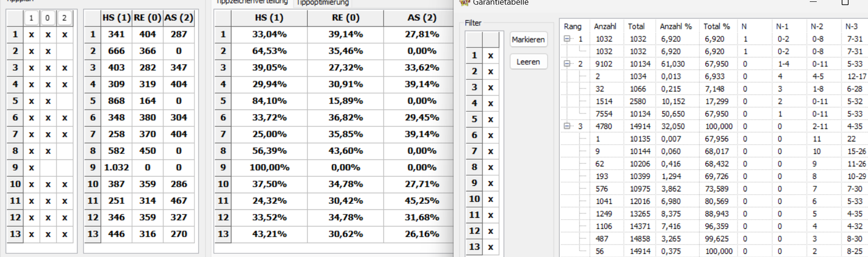Open the Tippzeichenverteilung tab
Image resolution: width=868 pixels, height=257 pixels.
[x=252, y=2]
